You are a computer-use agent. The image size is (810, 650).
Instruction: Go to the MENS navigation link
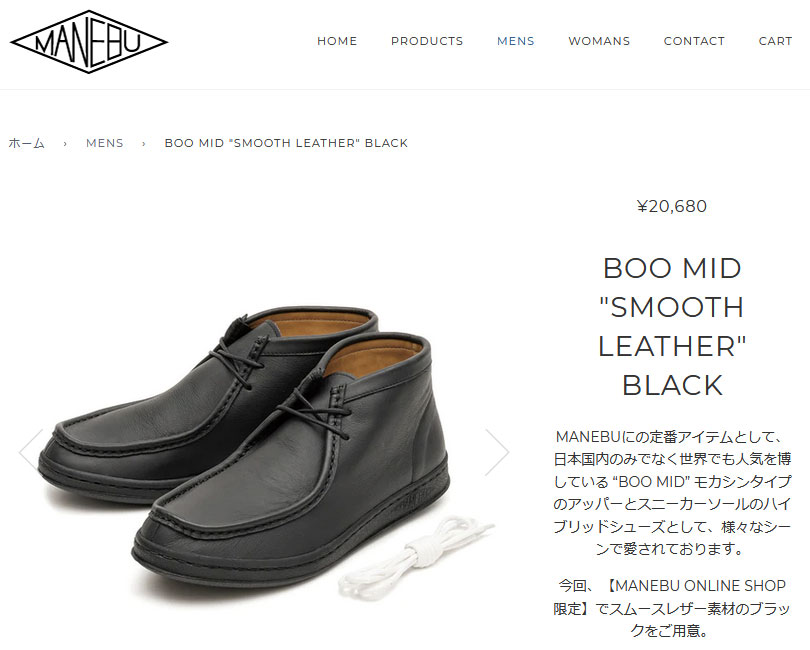pyautogui.click(x=516, y=41)
